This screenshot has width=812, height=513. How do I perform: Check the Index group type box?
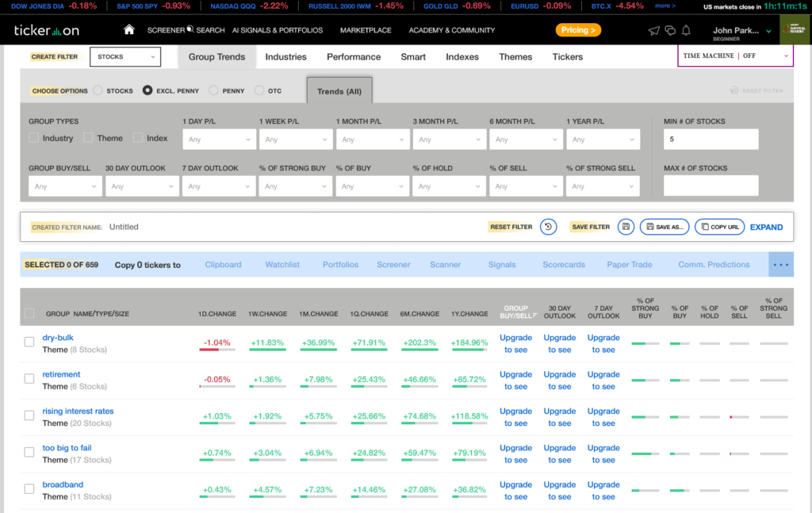tap(138, 138)
